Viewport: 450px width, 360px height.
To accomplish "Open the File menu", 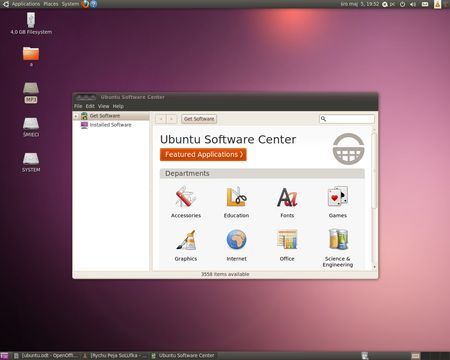I will point(78,106).
